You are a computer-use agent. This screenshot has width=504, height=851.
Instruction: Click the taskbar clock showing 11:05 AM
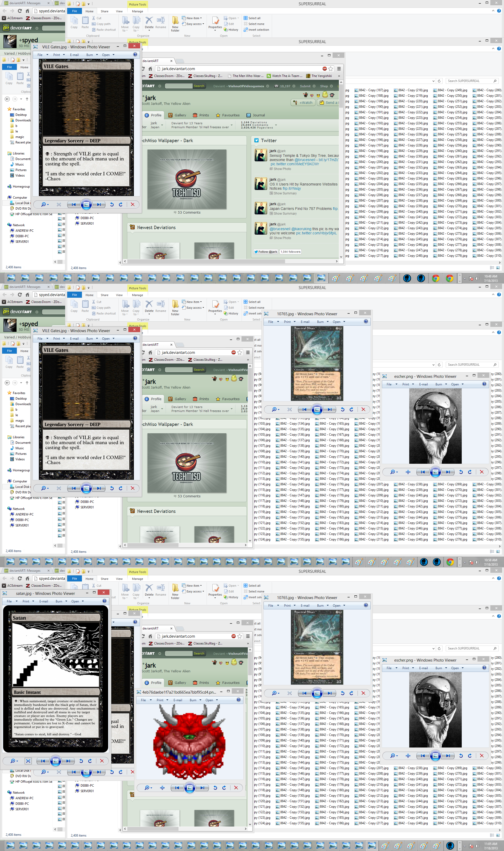point(490,846)
